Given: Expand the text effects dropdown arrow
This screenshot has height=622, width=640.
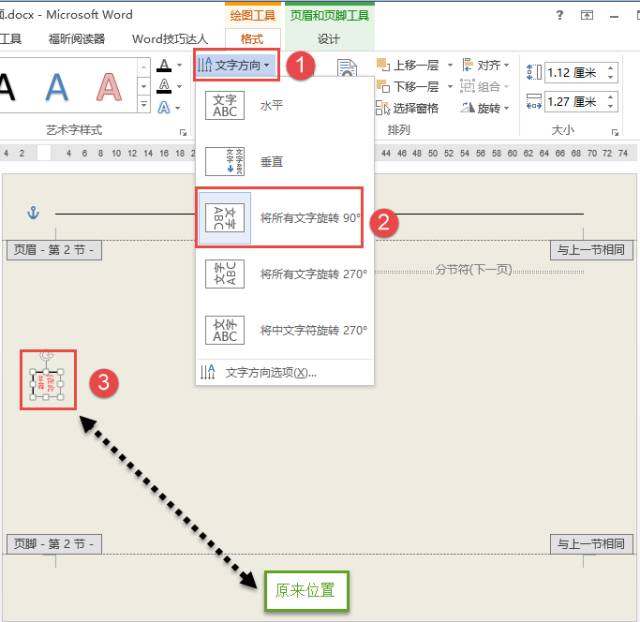Looking at the screenshot, I should pyautogui.click(x=178, y=108).
